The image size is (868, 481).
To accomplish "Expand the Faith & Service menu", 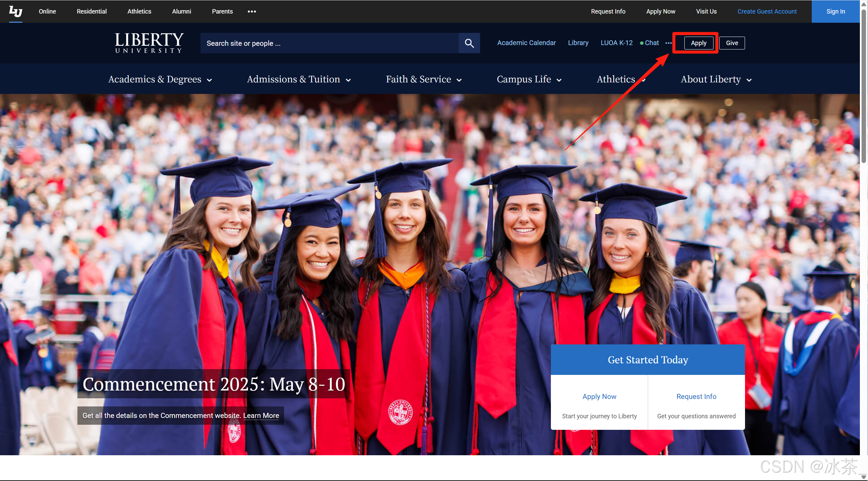I will [423, 79].
